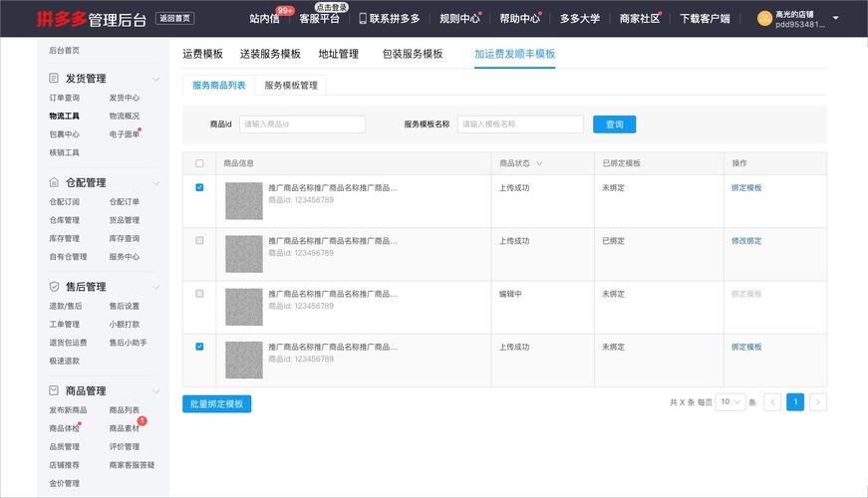Click 绑定模板 link in first row

(746, 187)
